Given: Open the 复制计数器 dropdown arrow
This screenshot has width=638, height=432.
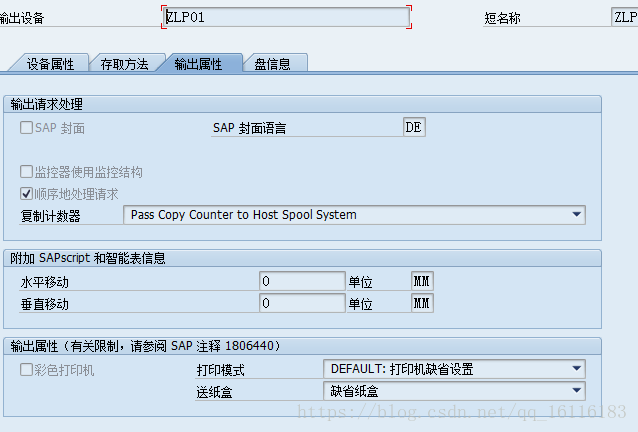Looking at the screenshot, I should tap(576, 215).
